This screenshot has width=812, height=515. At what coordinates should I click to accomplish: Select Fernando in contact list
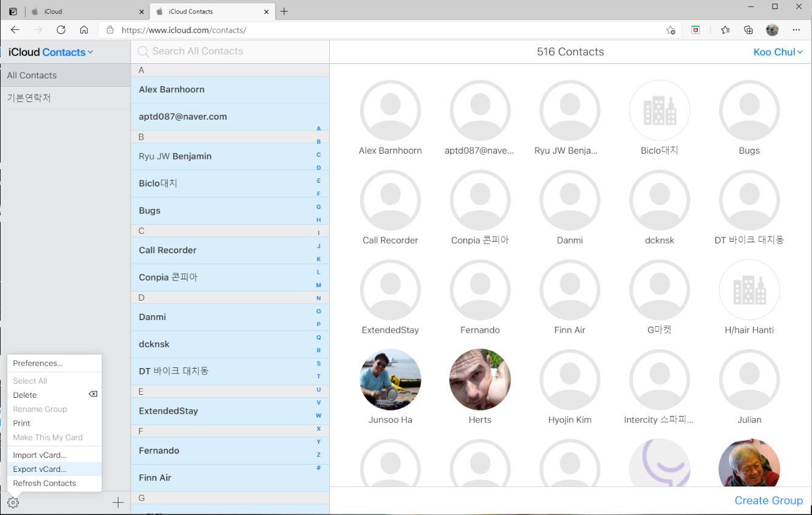click(230, 451)
